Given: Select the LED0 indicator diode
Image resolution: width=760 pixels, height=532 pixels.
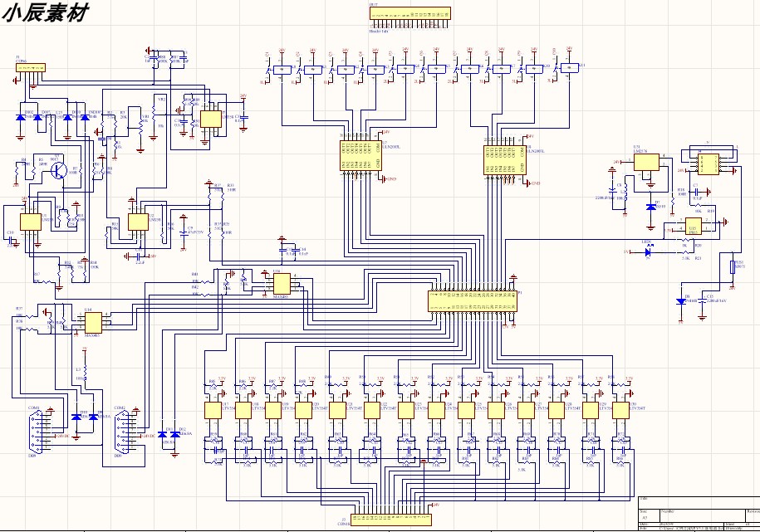Looking at the screenshot, I should tap(648, 251).
